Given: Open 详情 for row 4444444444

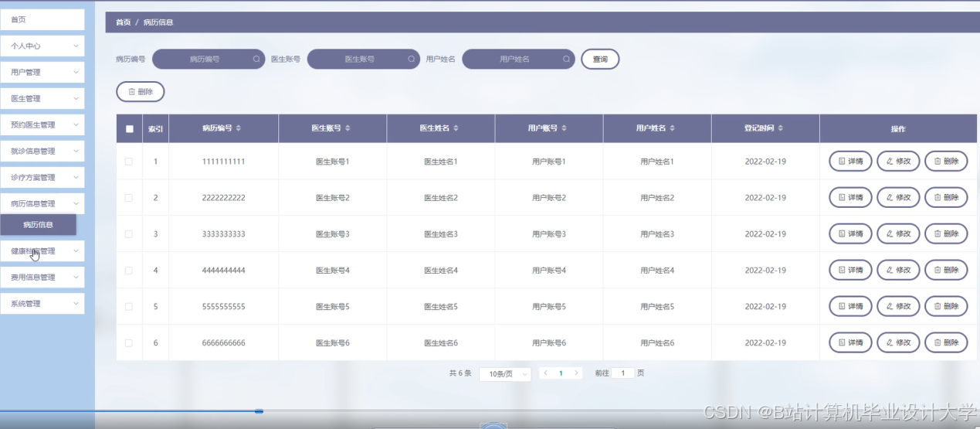Looking at the screenshot, I should [x=850, y=271].
